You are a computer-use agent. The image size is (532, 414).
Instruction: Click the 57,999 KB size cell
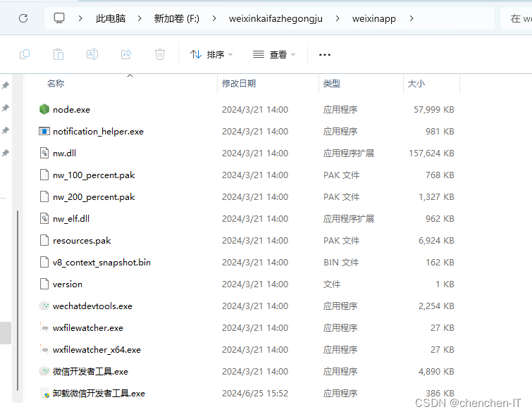433,110
